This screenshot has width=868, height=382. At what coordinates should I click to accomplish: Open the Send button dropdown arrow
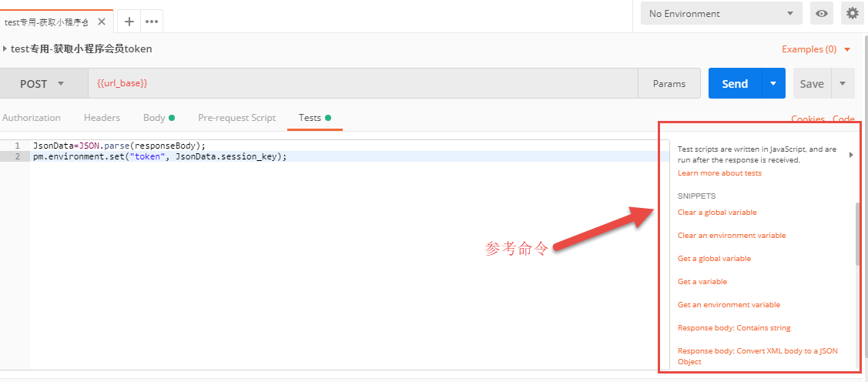(x=773, y=84)
